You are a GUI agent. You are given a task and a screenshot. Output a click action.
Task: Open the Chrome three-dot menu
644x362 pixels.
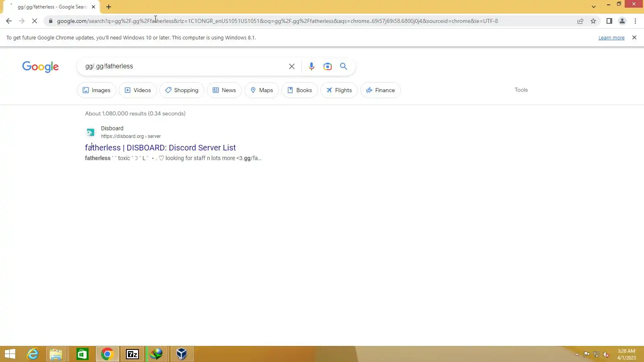pos(635,21)
